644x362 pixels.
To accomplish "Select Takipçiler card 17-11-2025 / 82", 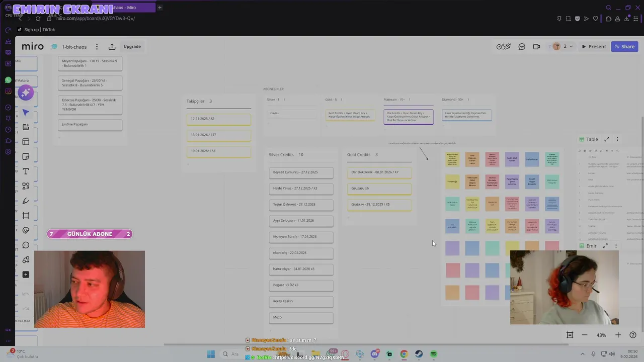I will click(x=219, y=119).
